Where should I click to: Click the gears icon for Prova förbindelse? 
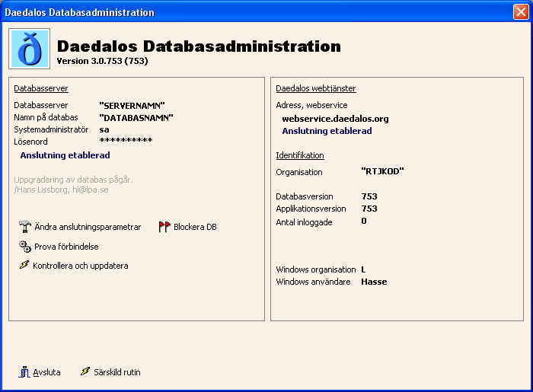[25, 247]
